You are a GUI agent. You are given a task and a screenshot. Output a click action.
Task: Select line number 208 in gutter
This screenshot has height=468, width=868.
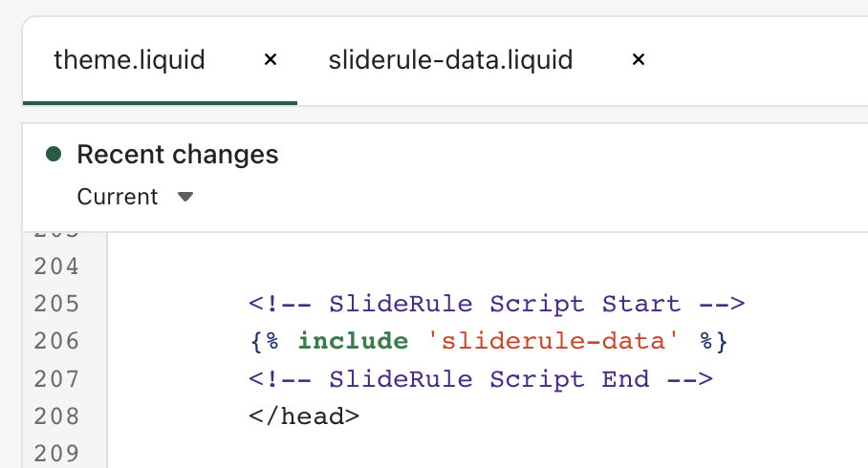point(56,416)
